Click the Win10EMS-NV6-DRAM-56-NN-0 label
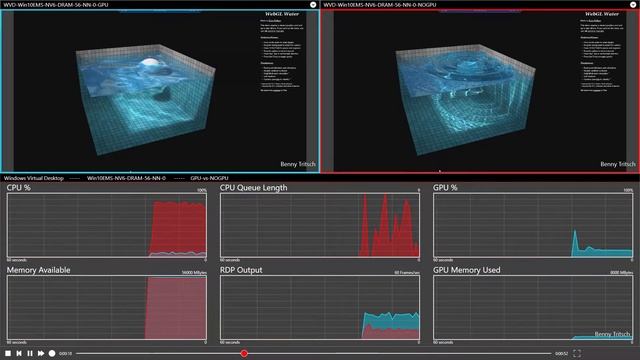This screenshot has height=360, width=640. click(x=127, y=178)
